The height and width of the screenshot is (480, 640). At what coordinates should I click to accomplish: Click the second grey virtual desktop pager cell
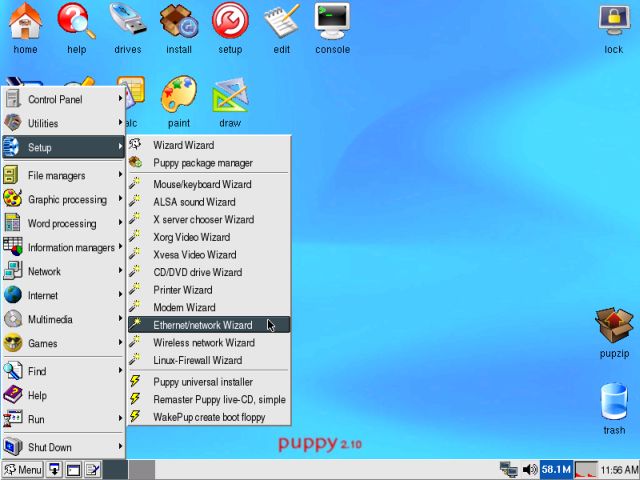(142, 470)
